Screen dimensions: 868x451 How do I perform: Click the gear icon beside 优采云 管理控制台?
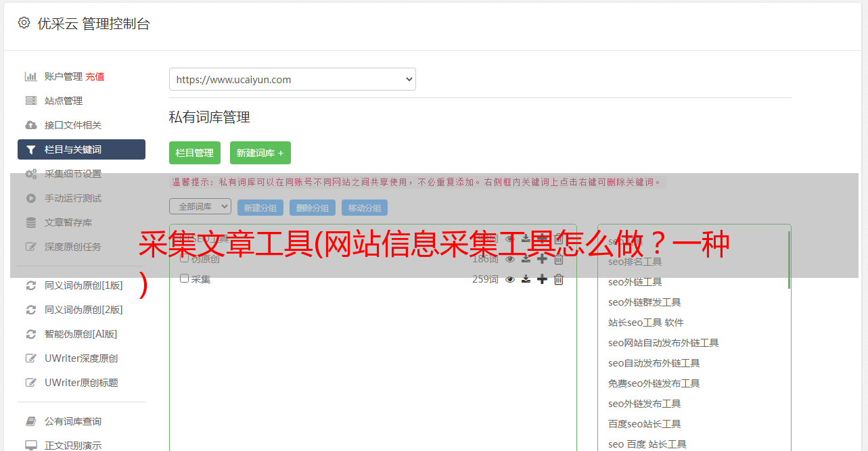[24, 23]
